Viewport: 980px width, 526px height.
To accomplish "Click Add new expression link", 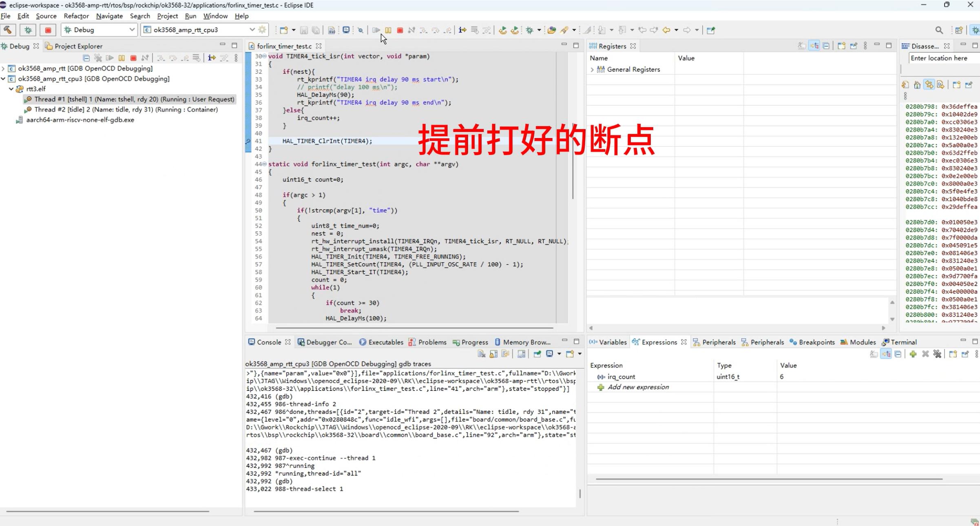I will pos(638,387).
